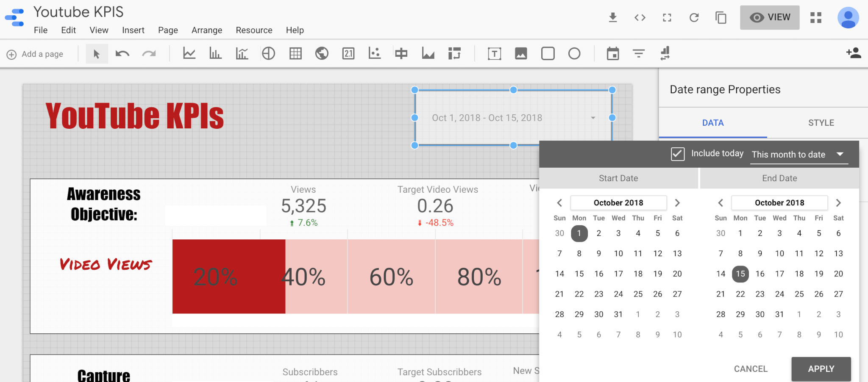Insert a scatter chart

tap(375, 53)
